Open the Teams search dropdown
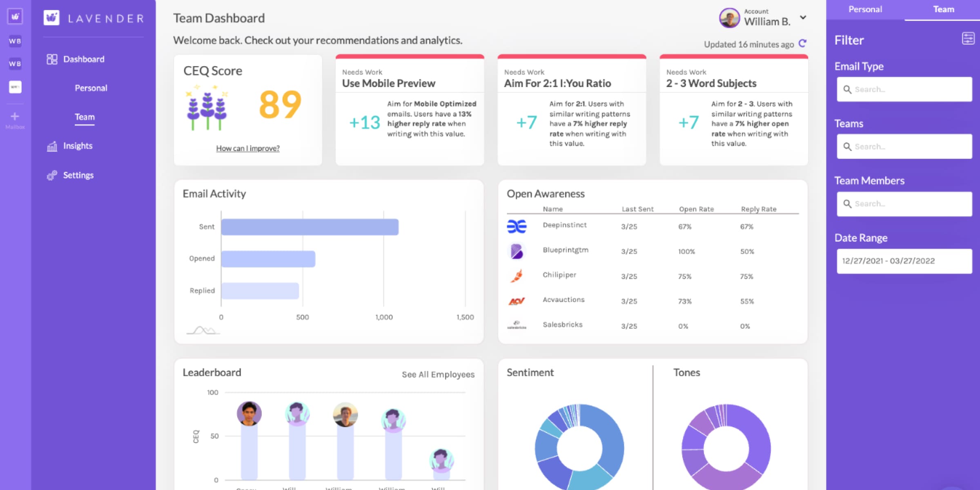980x490 pixels. [x=904, y=147]
